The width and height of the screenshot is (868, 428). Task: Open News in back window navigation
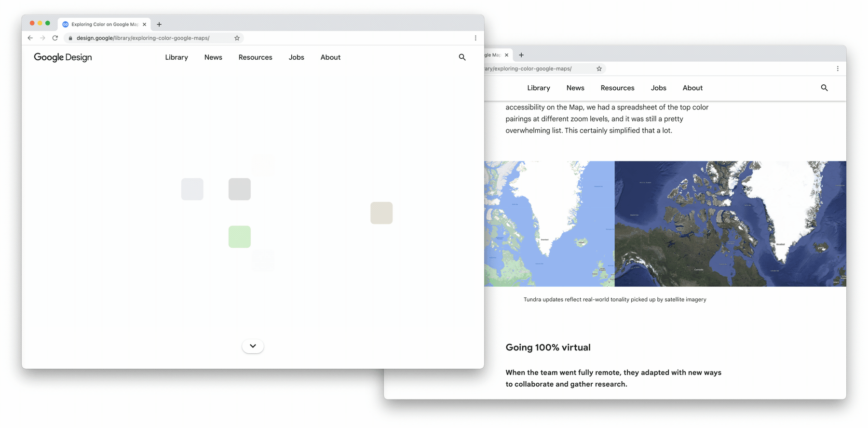(x=575, y=88)
